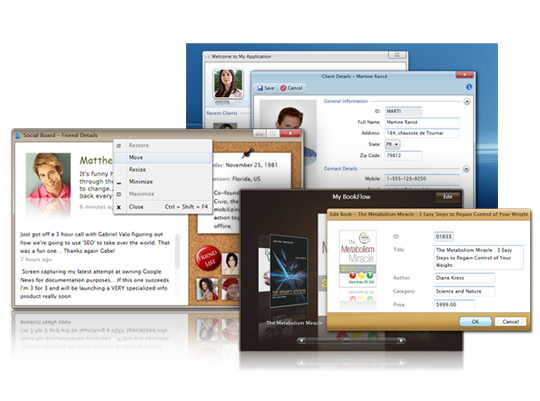Click the red Cancel icon in the toolbar
The height and width of the screenshot is (401, 540).
(x=283, y=88)
